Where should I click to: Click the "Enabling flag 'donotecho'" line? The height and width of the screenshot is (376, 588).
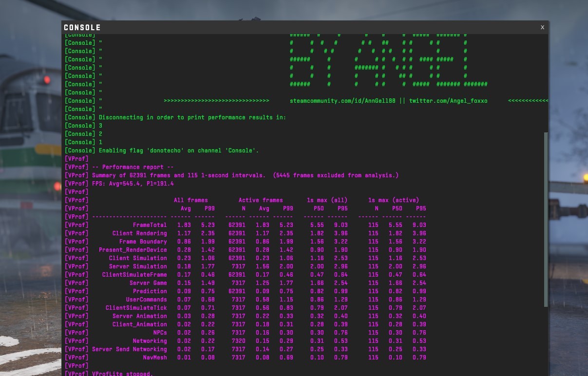(162, 150)
